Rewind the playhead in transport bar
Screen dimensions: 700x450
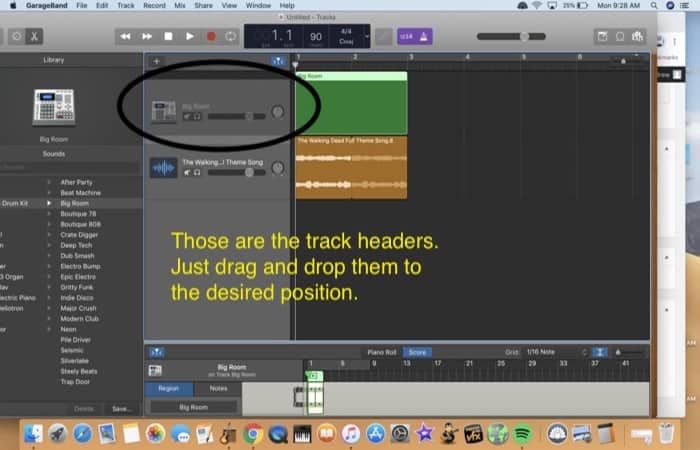point(125,36)
